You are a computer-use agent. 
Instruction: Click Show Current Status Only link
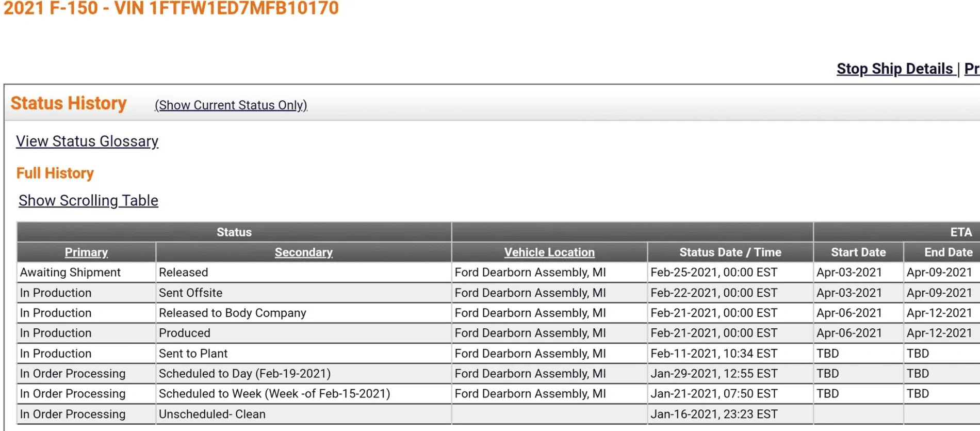click(x=231, y=105)
